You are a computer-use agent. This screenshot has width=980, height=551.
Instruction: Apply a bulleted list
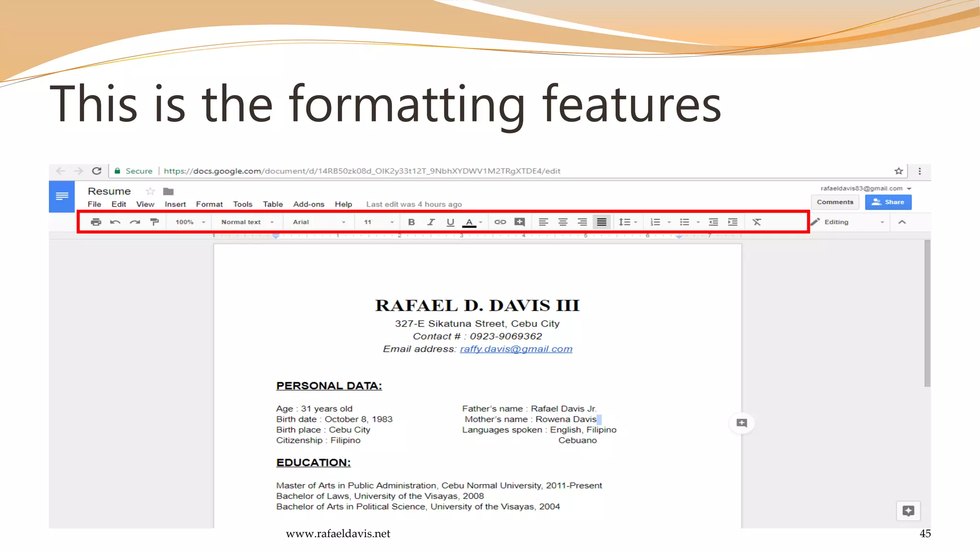[684, 222]
